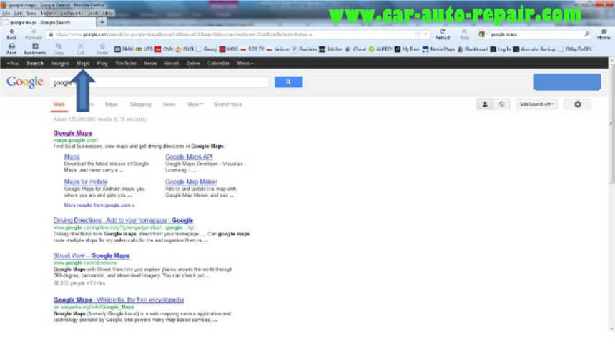615x364 pixels.
Task: Open the View menu
Action: coord(31,13)
